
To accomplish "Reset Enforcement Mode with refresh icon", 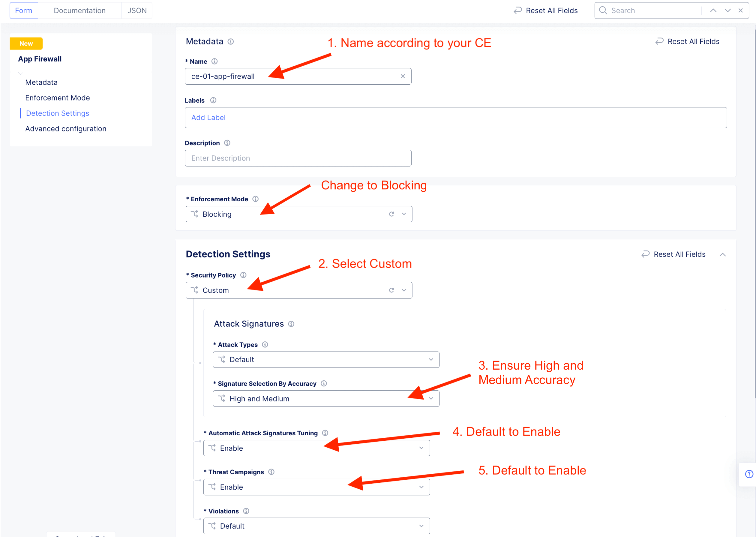I will coord(391,214).
